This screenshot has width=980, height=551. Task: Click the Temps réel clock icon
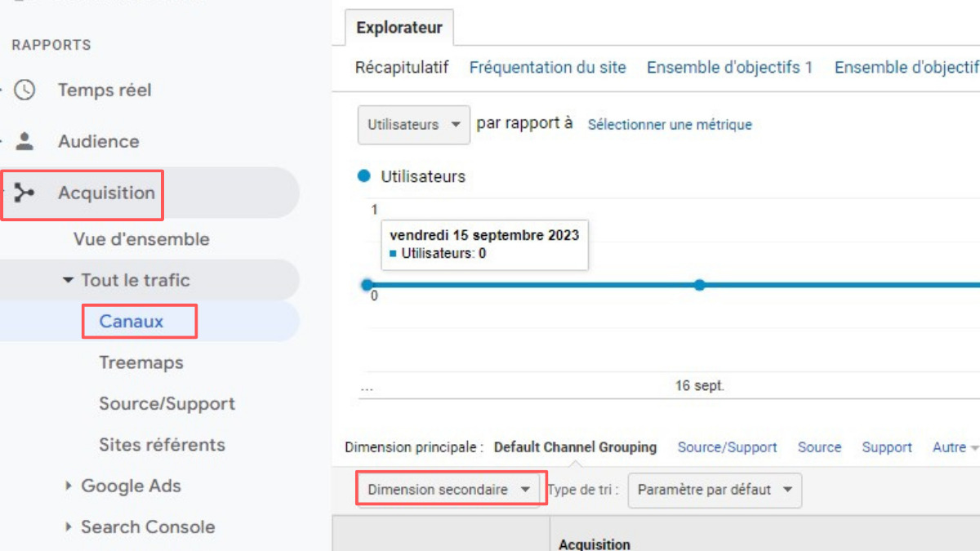[x=25, y=90]
